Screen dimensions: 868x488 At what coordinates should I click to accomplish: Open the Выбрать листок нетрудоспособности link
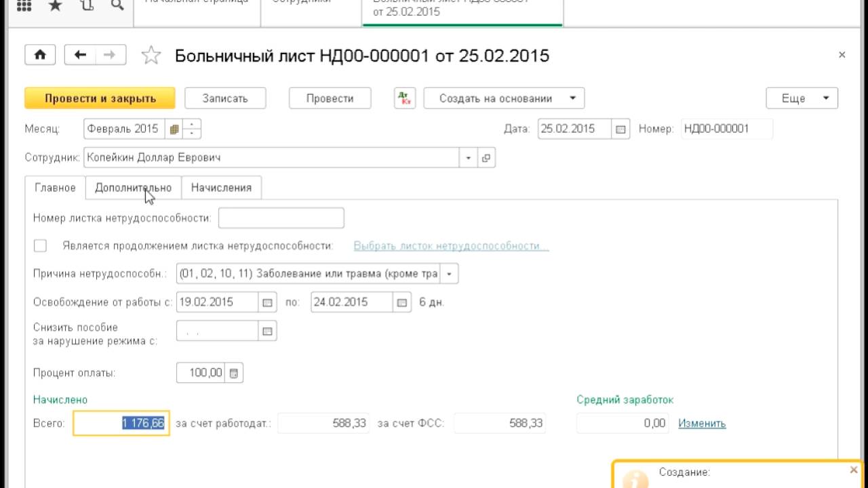tap(451, 246)
